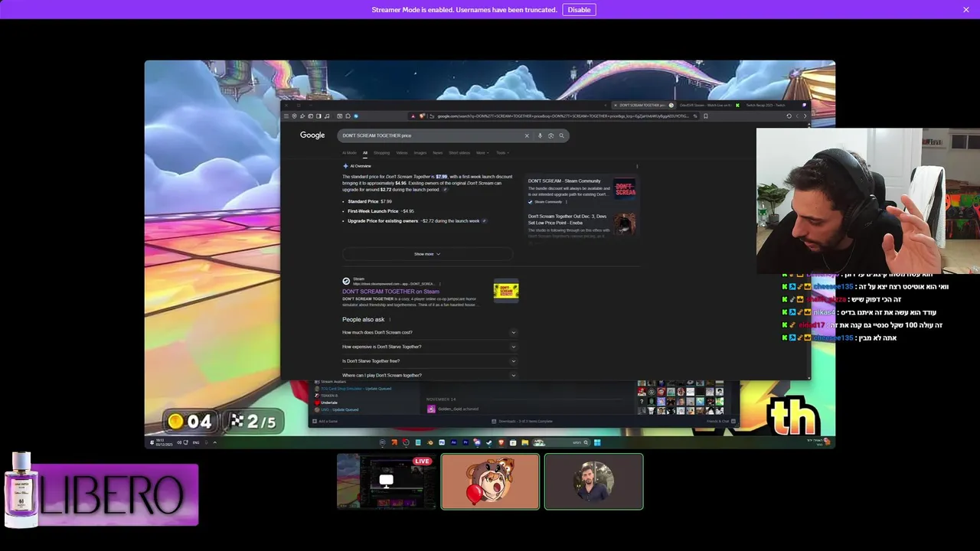980x551 pixels.
Task: Dismiss the Streamer Mode banner
Action: [966, 10]
